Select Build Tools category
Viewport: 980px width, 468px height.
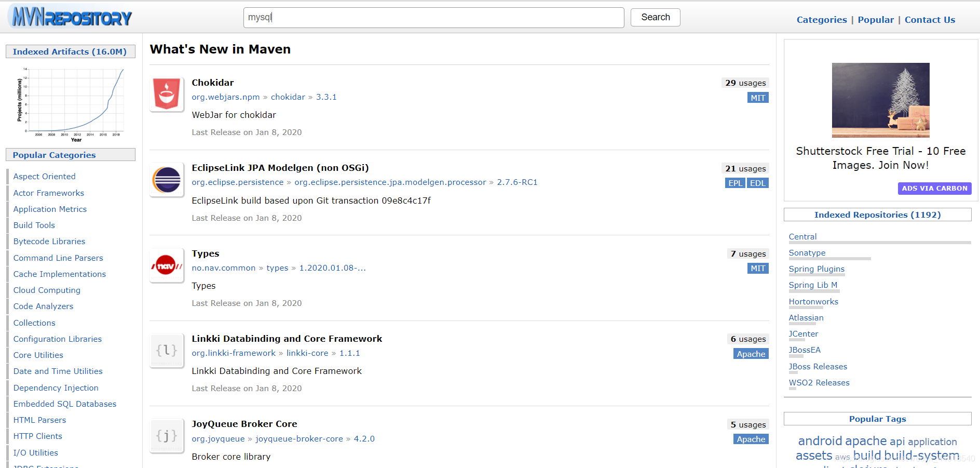[34, 225]
